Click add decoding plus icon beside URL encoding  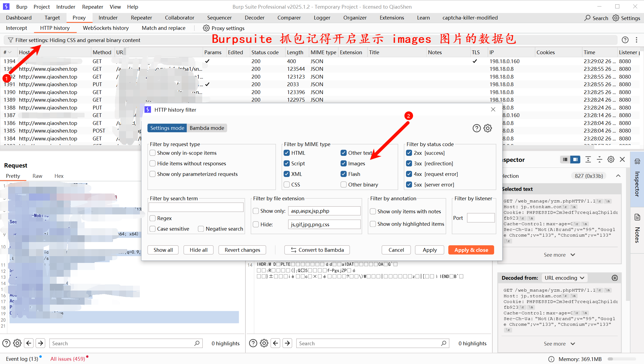pyautogui.click(x=614, y=278)
